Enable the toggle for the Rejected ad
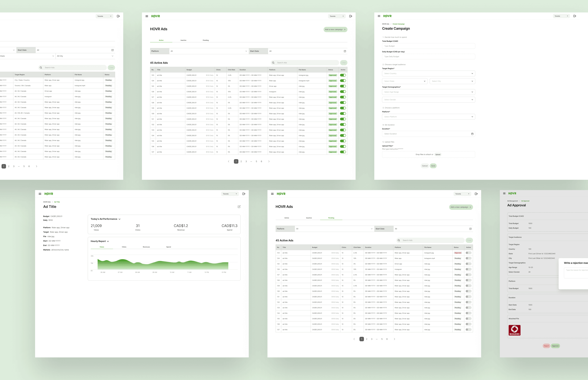 pos(468,253)
